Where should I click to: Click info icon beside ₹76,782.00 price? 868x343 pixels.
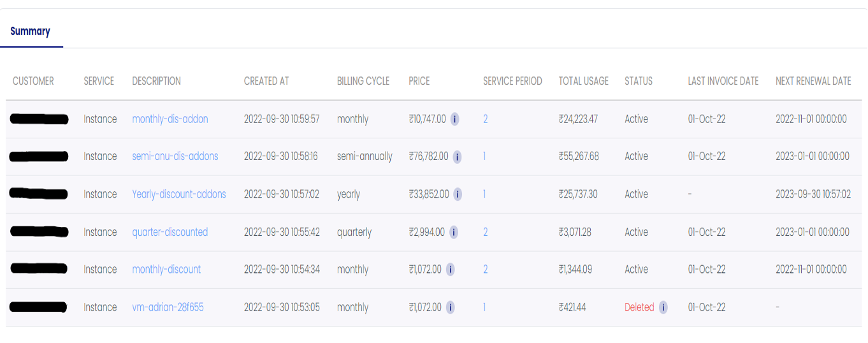(458, 156)
